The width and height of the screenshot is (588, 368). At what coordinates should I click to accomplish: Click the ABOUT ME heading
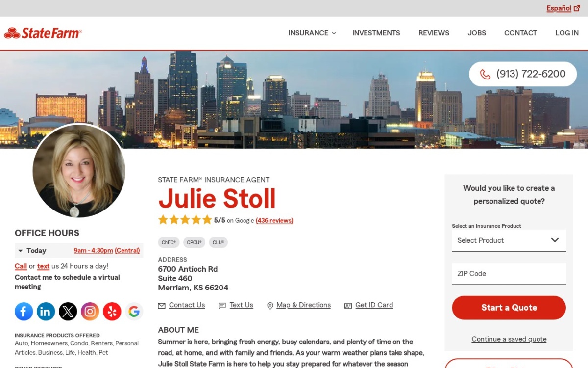(x=178, y=330)
